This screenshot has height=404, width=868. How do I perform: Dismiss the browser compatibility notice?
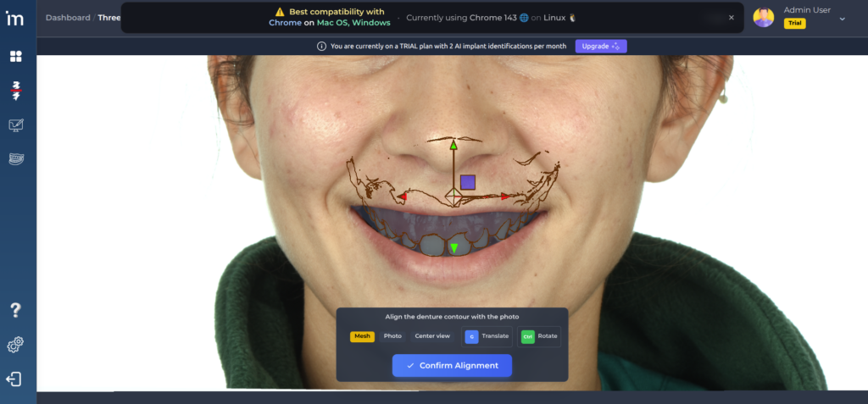[731, 17]
